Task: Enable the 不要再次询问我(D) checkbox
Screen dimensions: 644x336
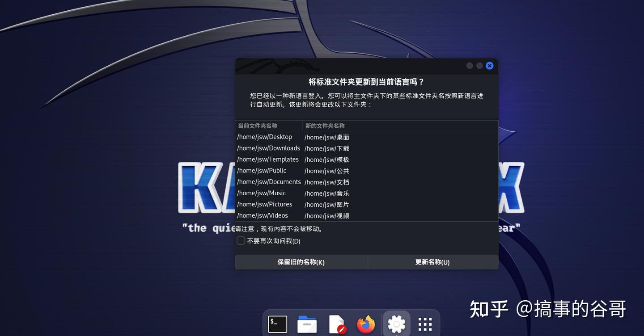Action: tap(241, 240)
